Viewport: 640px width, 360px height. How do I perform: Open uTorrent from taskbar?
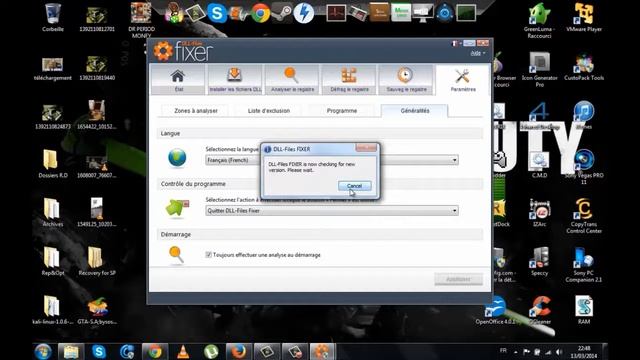click(x=211, y=352)
